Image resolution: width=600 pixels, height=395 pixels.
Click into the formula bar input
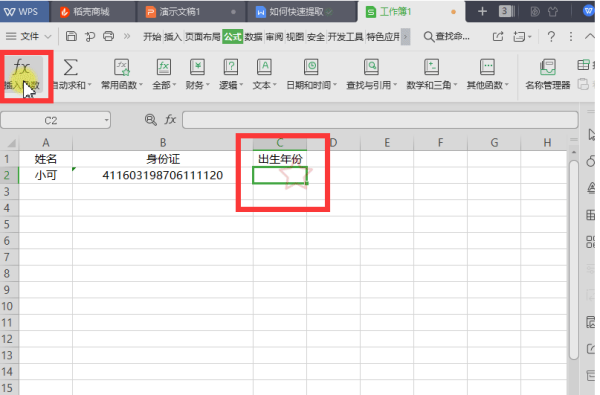(380, 120)
